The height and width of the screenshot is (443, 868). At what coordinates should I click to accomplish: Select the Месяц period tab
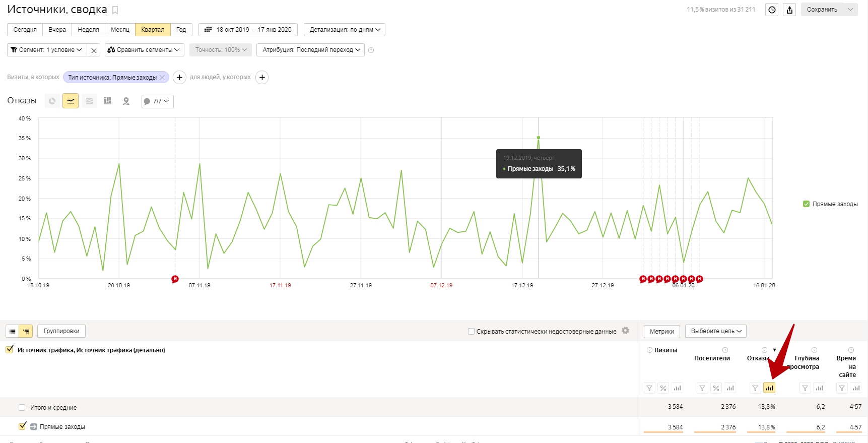120,30
